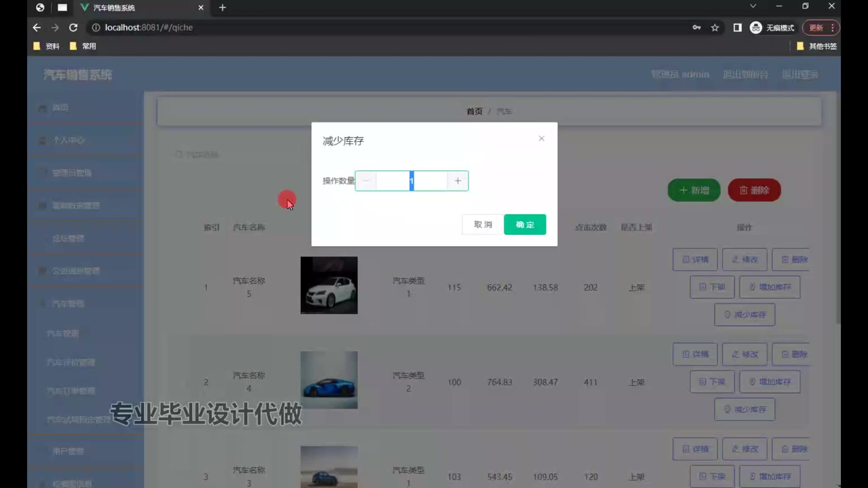Click 点击次数 column header
The width and height of the screenshot is (868, 488).
click(x=590, y=227)
